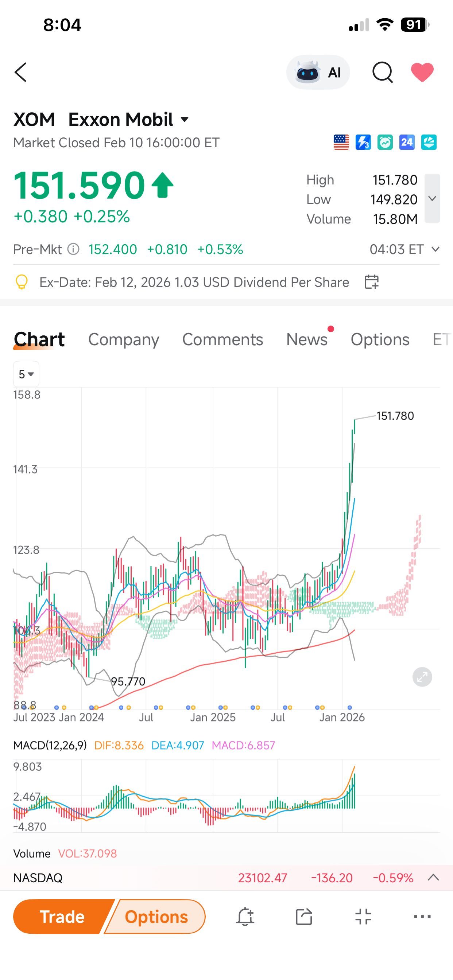Expand chart to fullscreen arrows icon

pyautogui.click(x=422, y=677)
